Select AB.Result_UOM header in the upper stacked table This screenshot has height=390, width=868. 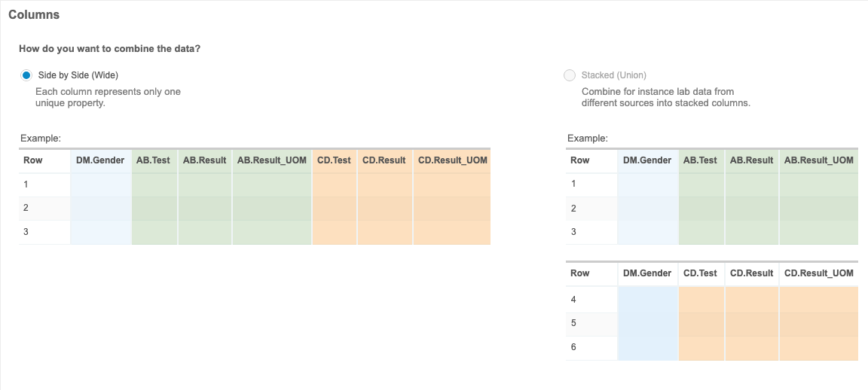818,160
